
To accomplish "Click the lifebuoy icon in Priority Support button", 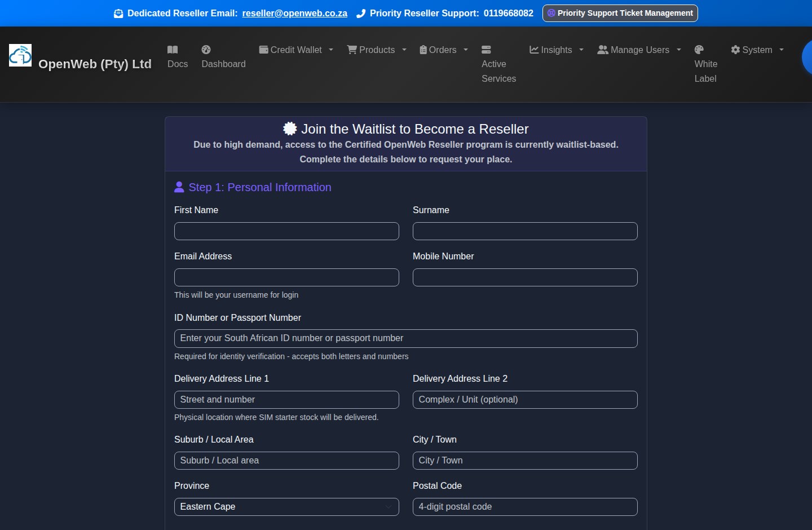I will point(551,13).
